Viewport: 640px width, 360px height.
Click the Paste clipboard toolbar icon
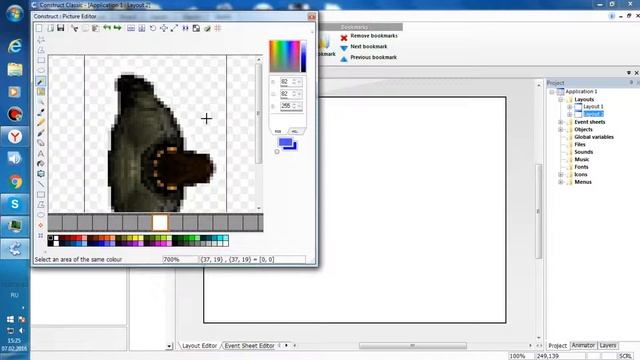[x=96, y=28]
